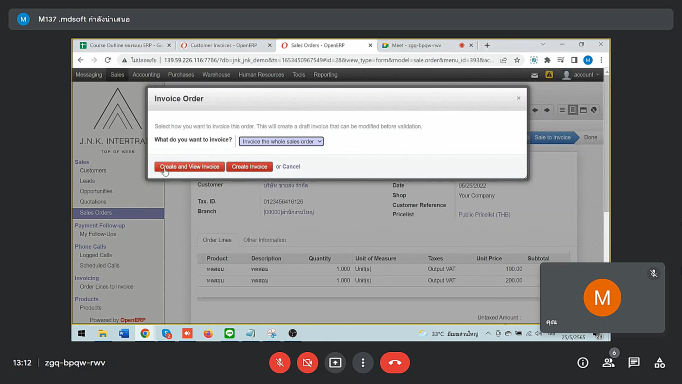
Task: Switch to Customer Invoices browser tab
Action: coord(225,45)
